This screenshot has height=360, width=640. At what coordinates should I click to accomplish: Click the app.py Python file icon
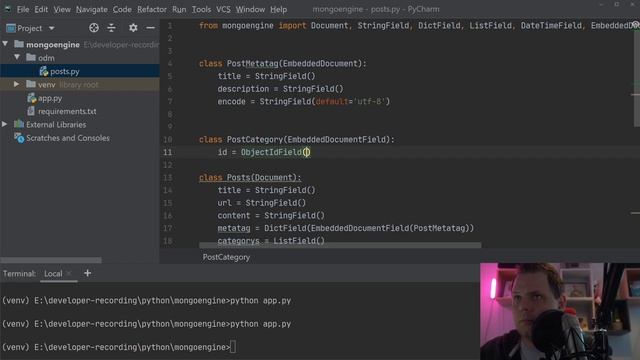pyautogui.click(x=32, y=98)
